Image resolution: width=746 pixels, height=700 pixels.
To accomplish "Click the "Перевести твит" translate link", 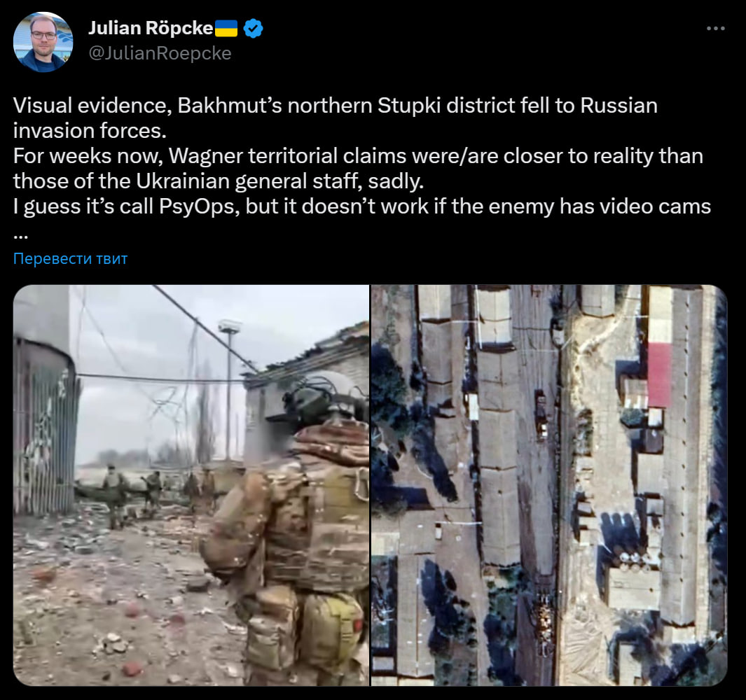I will click(70, 259).
